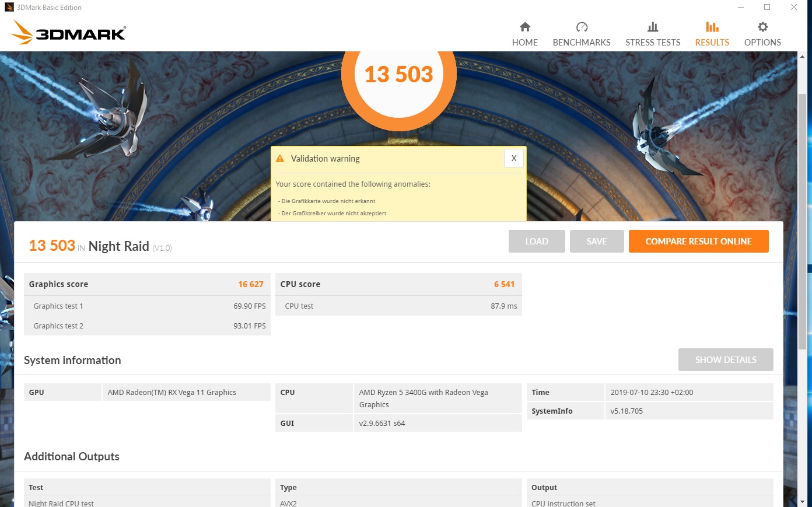This screenshot has height=507, width=812.
Task: Select CPU name AMD Ryzen 5 3400G
Action: click(x=423, y=398)
